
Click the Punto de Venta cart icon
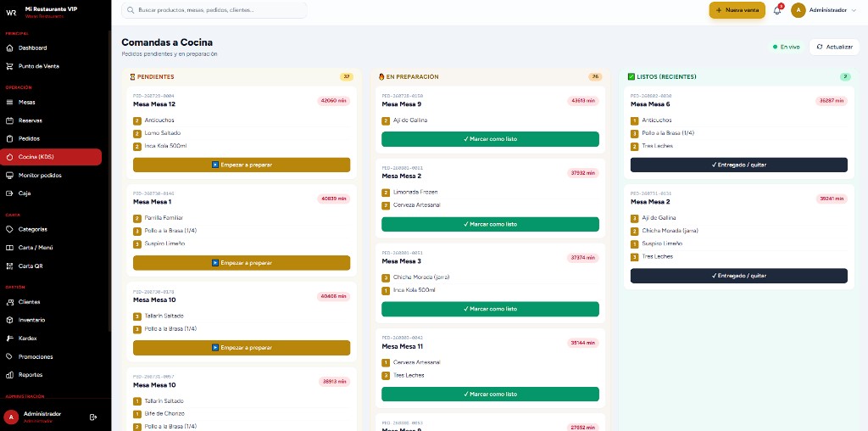click(x=9, y=66)
